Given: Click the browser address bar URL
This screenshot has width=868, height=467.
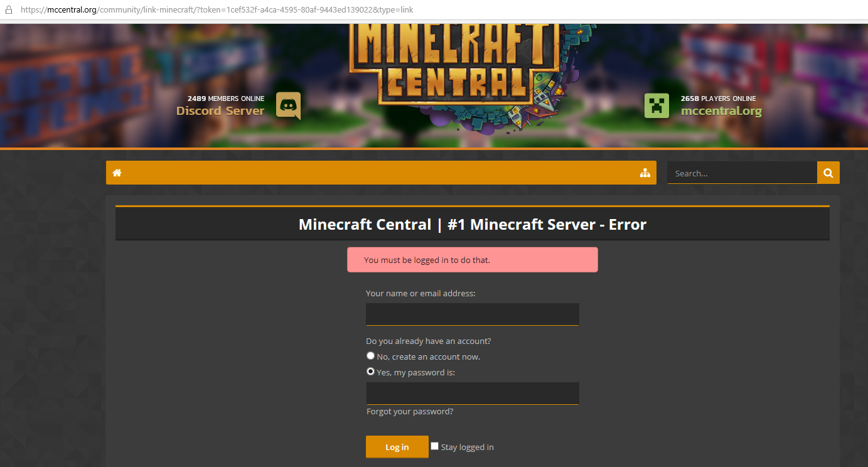Looking at the screenshot, I should point(217,10).
